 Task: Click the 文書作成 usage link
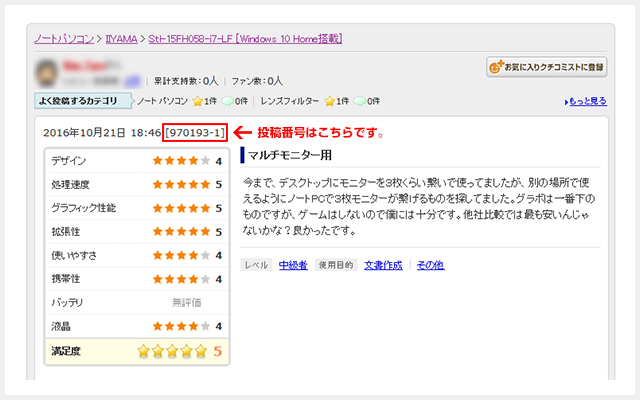383,265
